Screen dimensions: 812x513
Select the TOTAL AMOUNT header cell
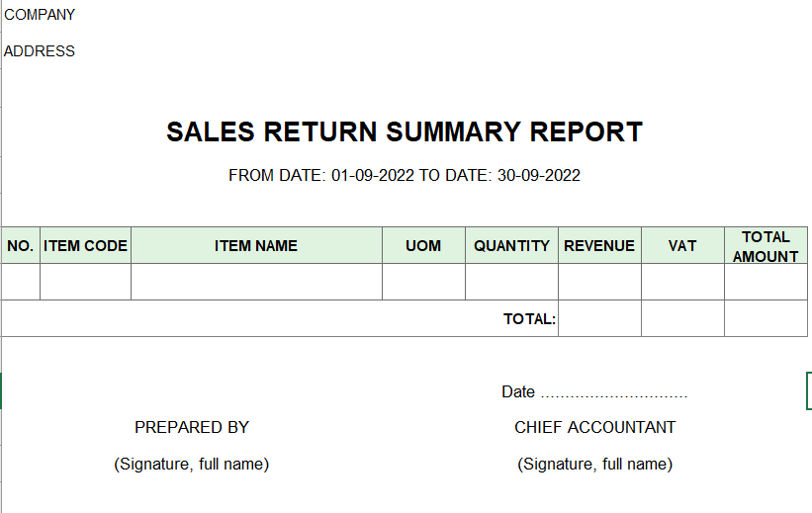click(x=766, y=245)
